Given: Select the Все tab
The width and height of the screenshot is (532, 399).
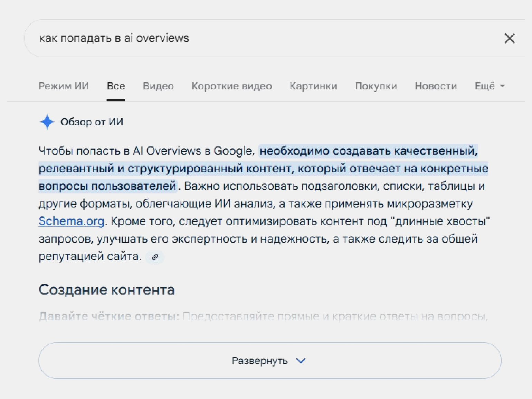Looking at the screenshot, I should click(x=116, y=86).
